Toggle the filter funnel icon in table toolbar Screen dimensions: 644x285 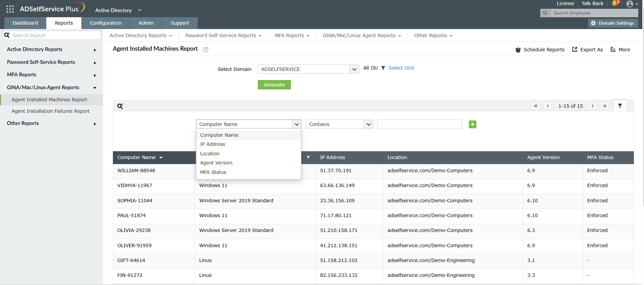(620, 106)
